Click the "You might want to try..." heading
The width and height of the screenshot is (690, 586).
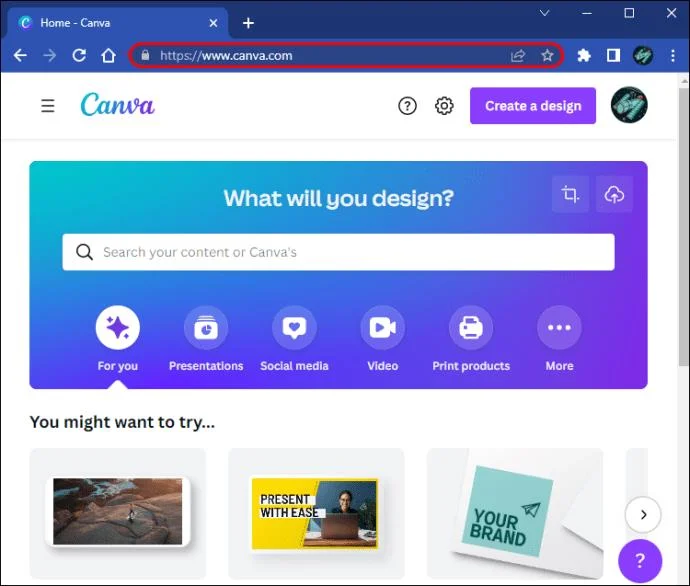pos(122,422)
